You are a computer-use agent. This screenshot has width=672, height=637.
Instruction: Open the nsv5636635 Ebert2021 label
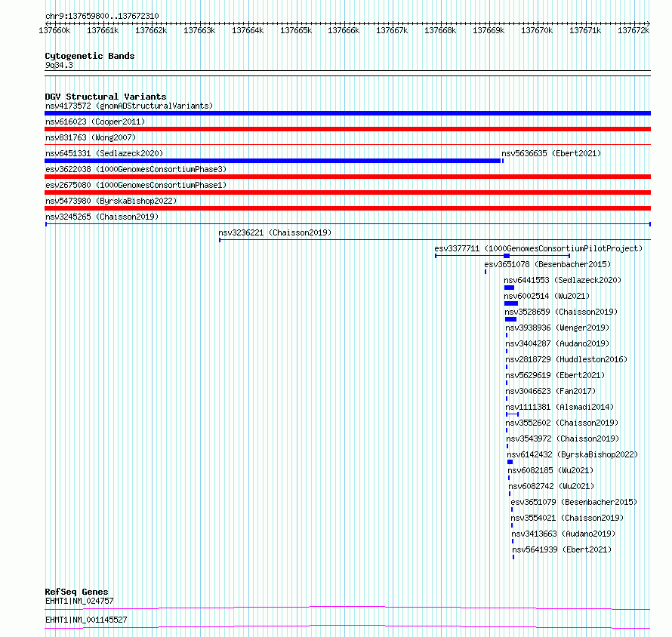551,153
